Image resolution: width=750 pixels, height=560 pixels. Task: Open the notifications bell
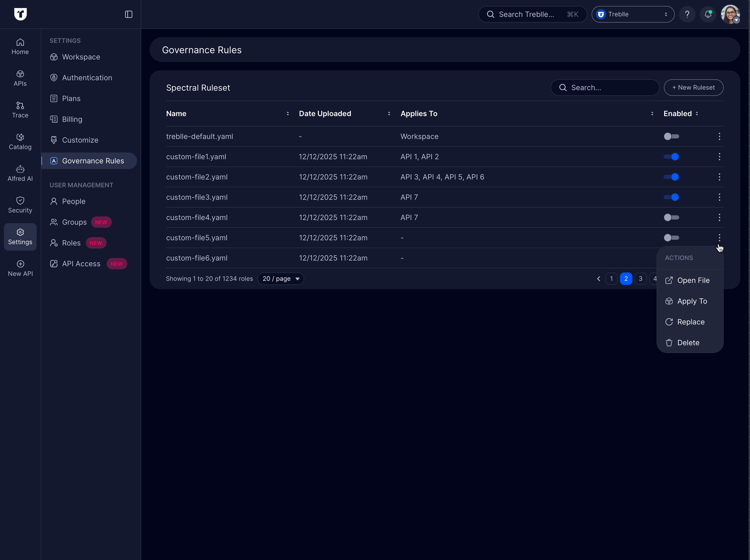(707, 14)
